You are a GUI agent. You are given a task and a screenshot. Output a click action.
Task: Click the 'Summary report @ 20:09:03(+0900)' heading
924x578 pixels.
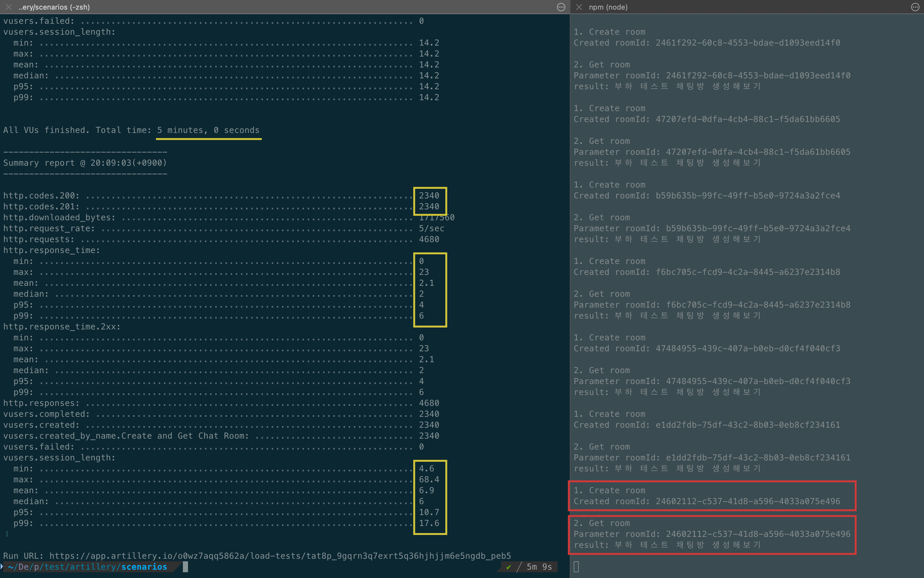[85, 163]
